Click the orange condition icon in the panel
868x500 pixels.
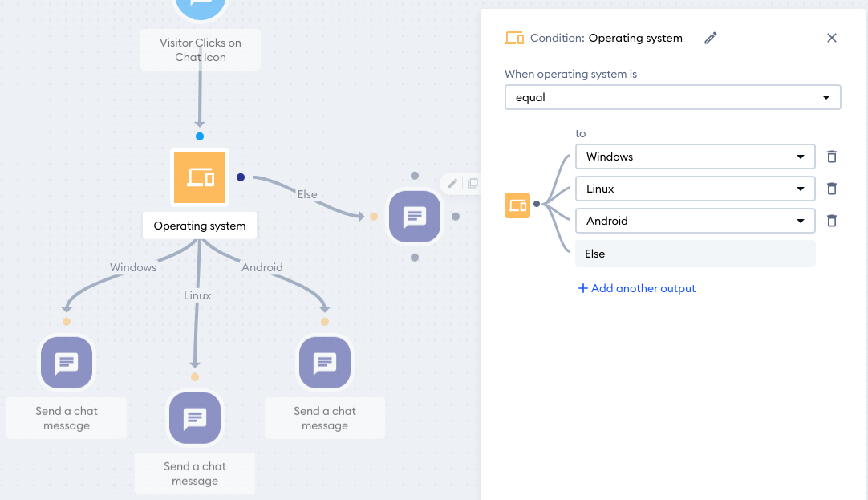tap(517, 205)
